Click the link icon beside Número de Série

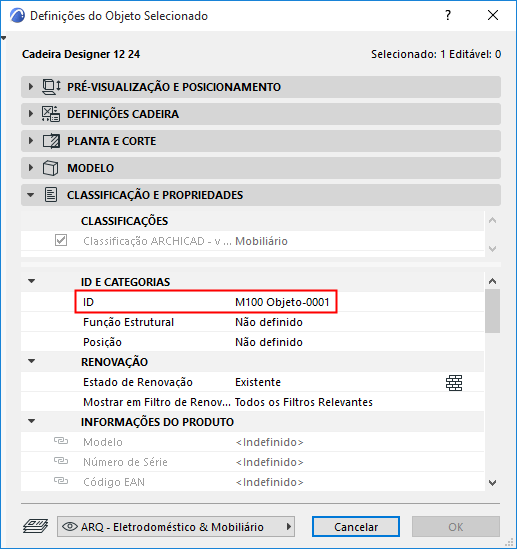coord(61,461)
